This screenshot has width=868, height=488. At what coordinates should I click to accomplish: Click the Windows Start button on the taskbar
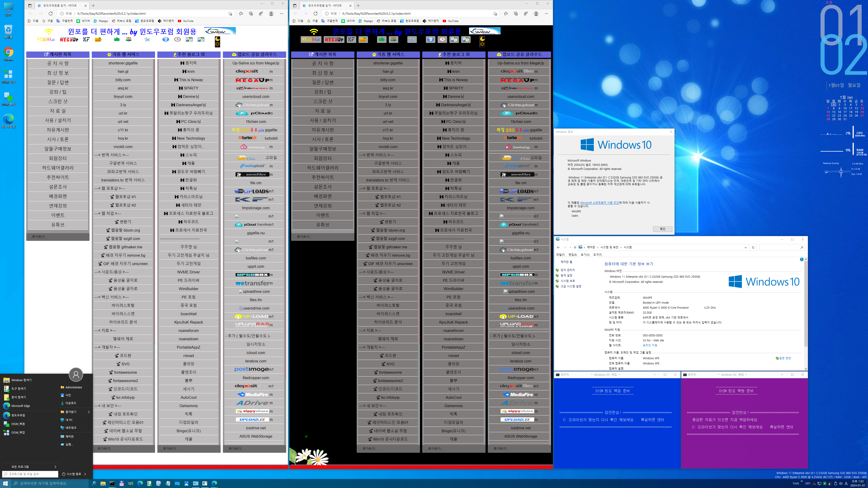pos(5,483)
